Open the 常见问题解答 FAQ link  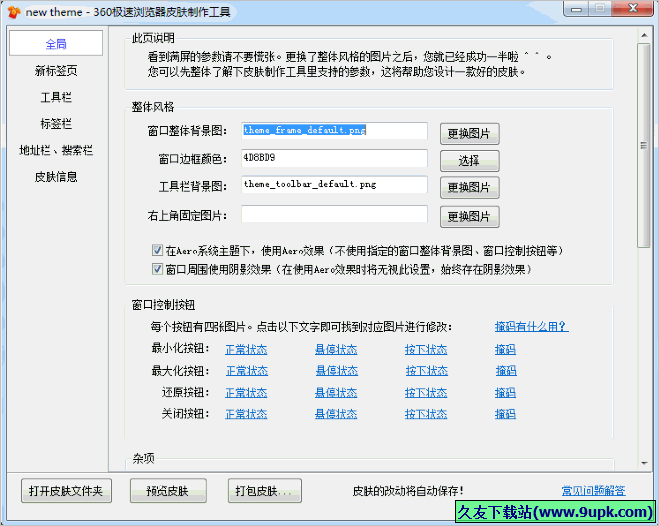[x=593, y=491]
